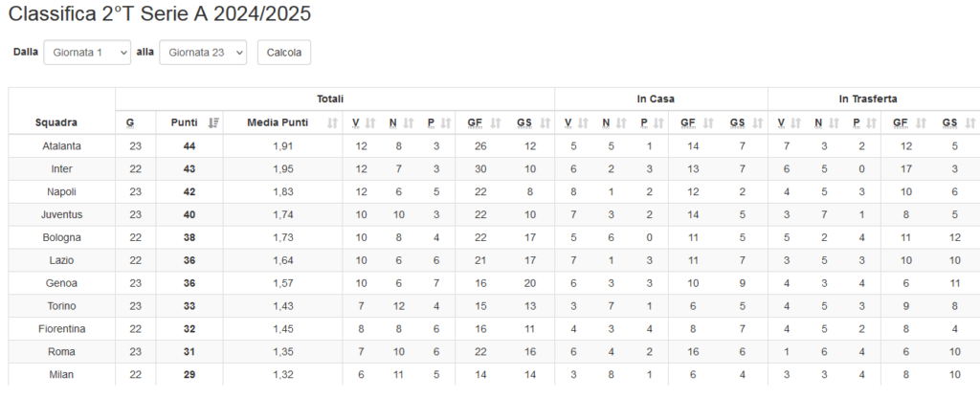Click the In Casa group header
The height and width of the screenshot is (398, 980).
coord(656,99)
